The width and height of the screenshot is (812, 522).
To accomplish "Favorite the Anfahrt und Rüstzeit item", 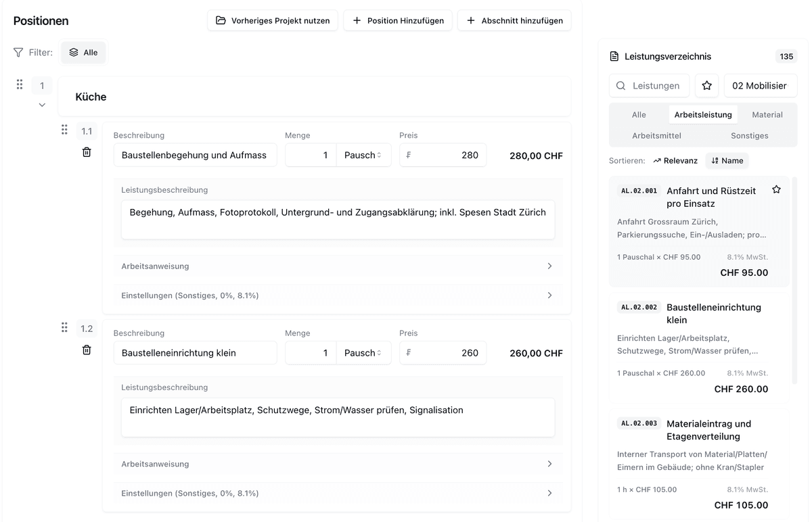I will (776, 190).
